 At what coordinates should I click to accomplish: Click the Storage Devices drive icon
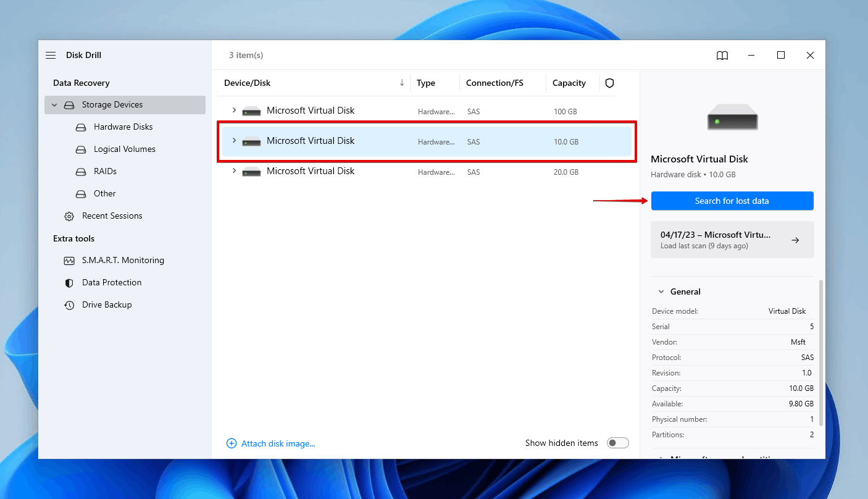69,105
